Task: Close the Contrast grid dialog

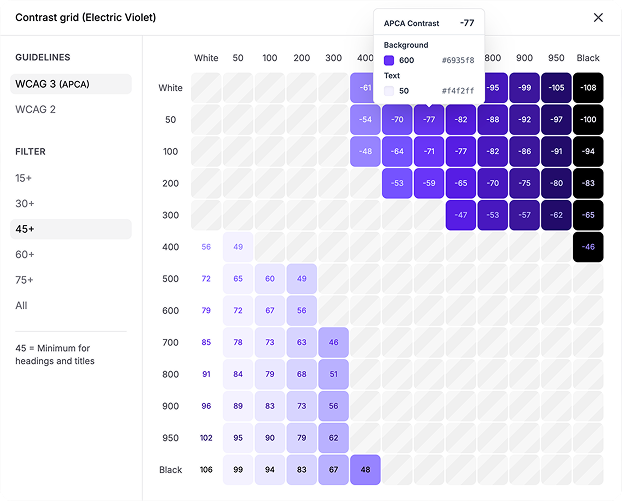Action: point(598,17)
